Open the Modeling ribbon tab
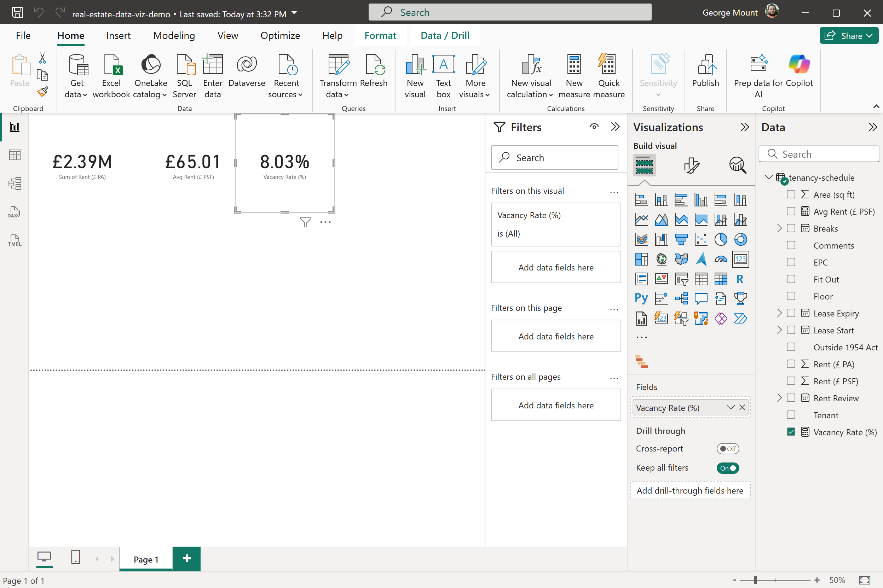This screenshot has width=883, height=588. click(x=174, y=36)
